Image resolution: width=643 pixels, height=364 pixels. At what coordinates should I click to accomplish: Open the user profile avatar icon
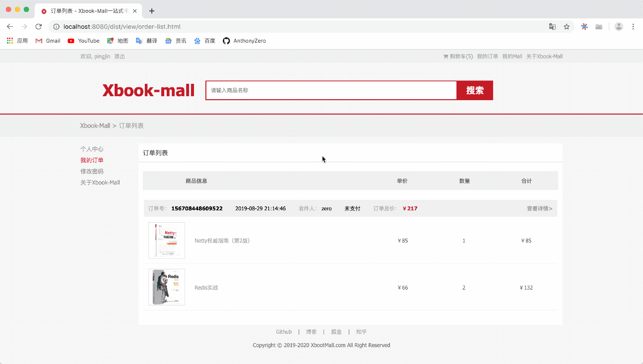pyautogui.click(x=619, y=27)
